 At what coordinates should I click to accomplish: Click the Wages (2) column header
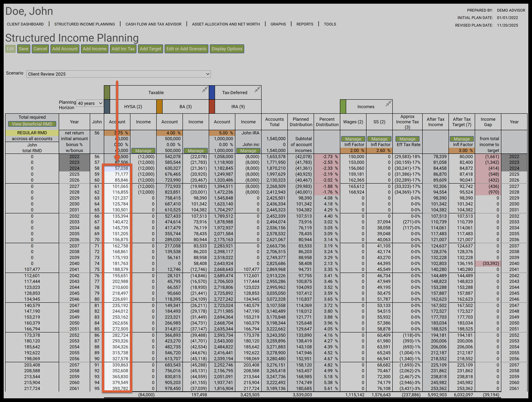click(x=353, y=122)
